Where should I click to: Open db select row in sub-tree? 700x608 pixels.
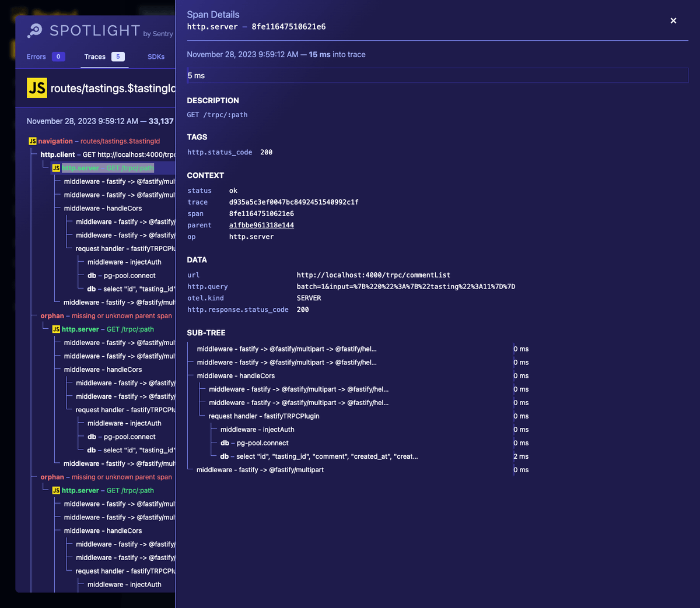click(x=318, y=456)
